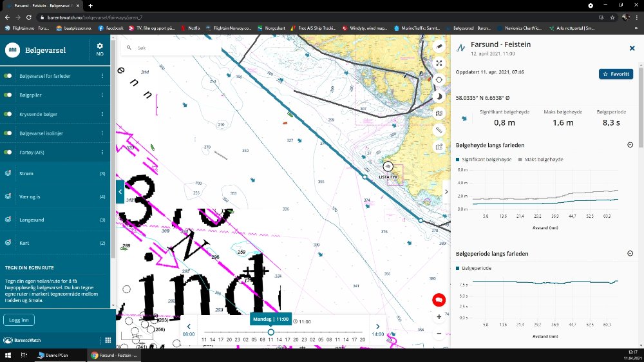The image size is (644, 362).
Task: Open options menu for Bølgevarsel for farleder
Action: [102, 76]
